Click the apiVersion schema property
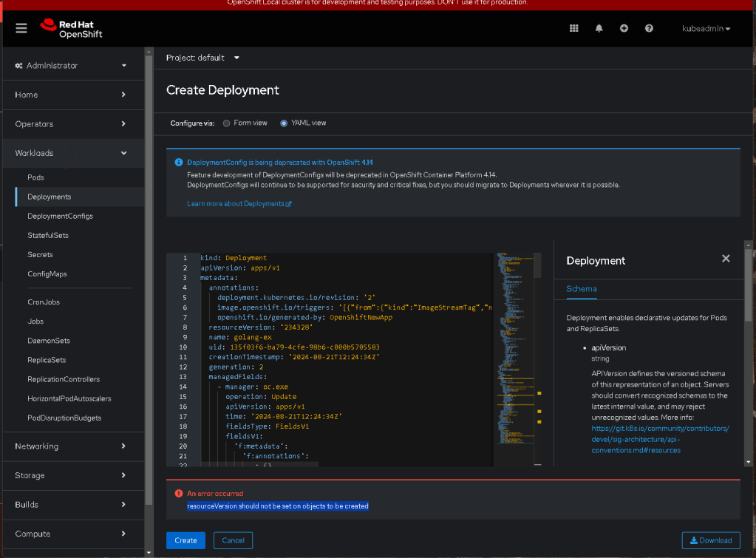The image size is (756, 558). (608, 347)
